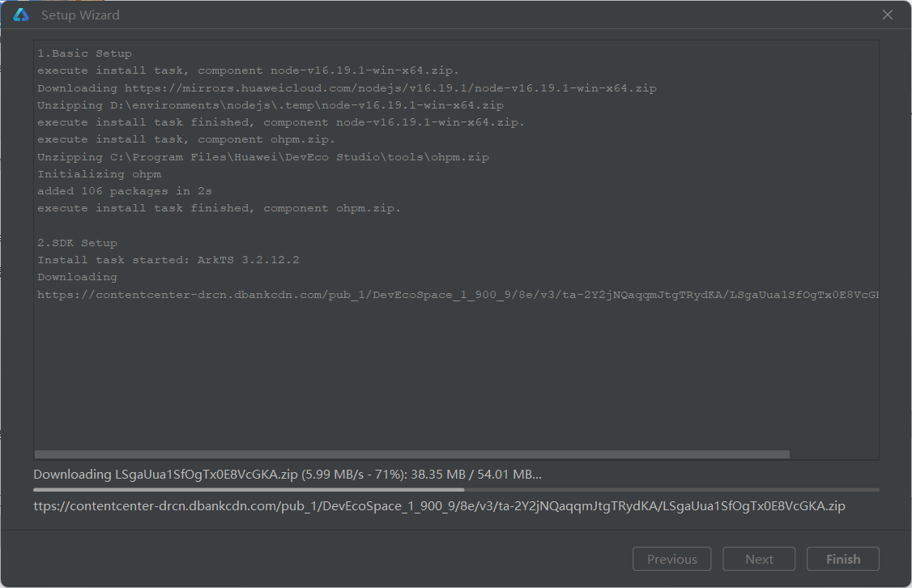Viewport: 912px width, 588px height.
Task: Click 'Initializing ohpm' log line
Action: tap(100, 174)
